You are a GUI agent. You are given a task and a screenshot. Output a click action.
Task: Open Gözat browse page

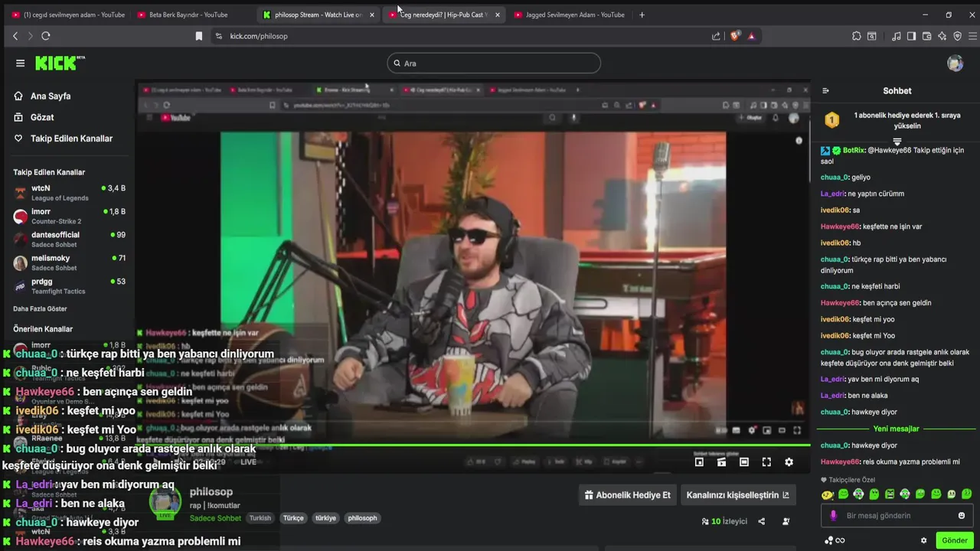(x=34, y=117)
